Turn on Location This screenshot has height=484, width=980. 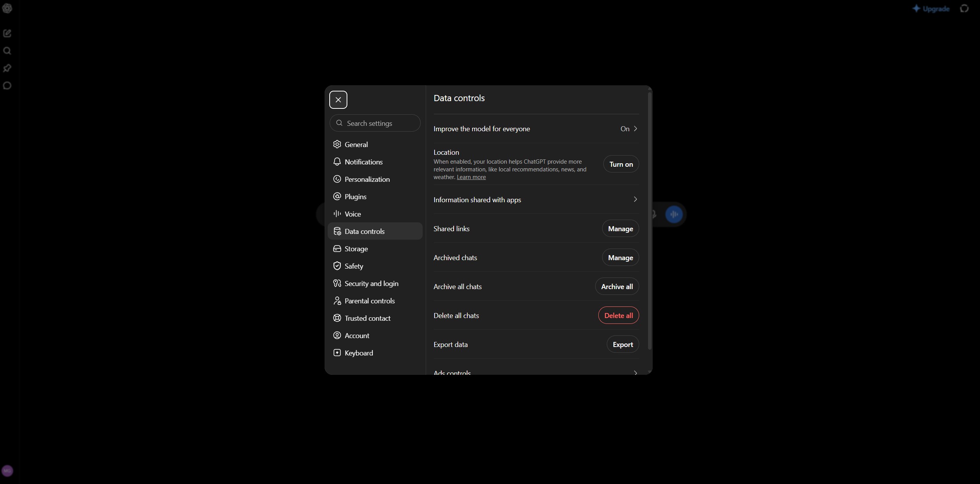[621, 164]
